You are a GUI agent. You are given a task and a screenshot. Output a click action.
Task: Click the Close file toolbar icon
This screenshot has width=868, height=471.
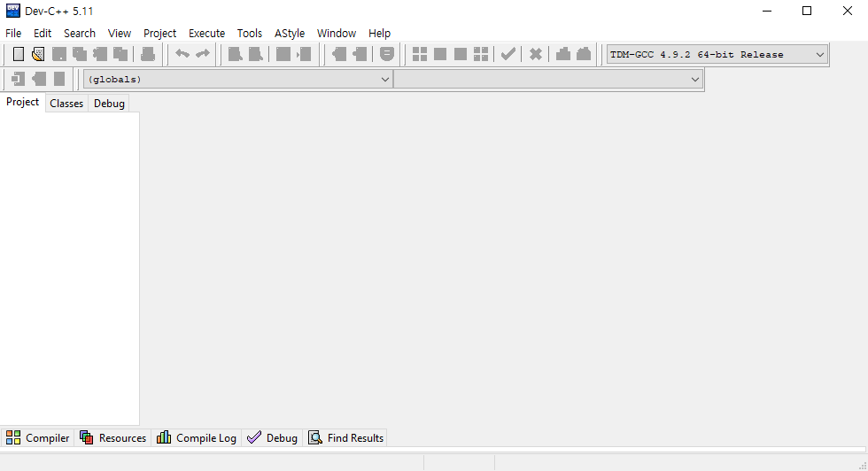point(100,54)
